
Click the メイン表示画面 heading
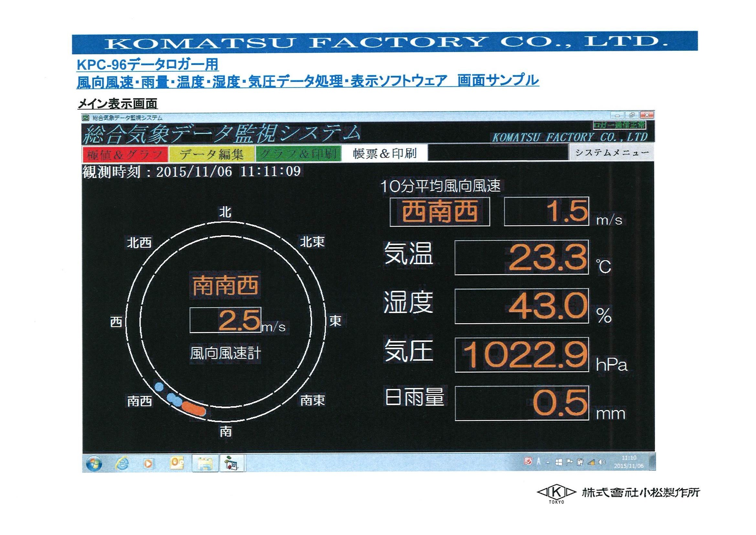[118, 104]
